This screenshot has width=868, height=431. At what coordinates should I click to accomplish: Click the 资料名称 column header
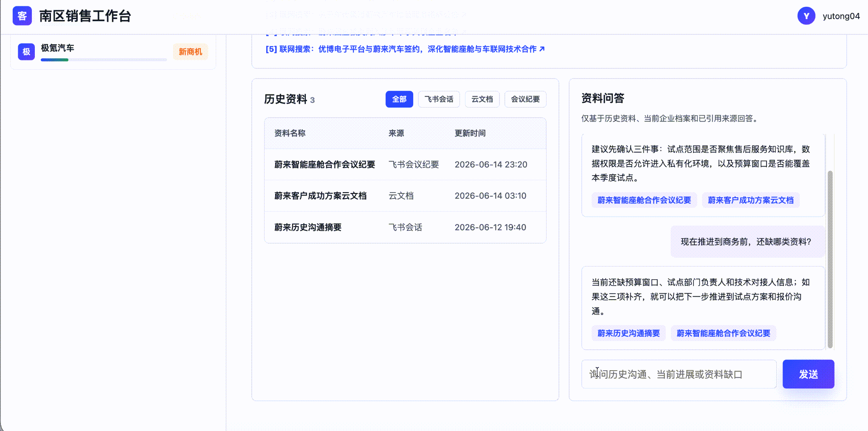[290, 133]
